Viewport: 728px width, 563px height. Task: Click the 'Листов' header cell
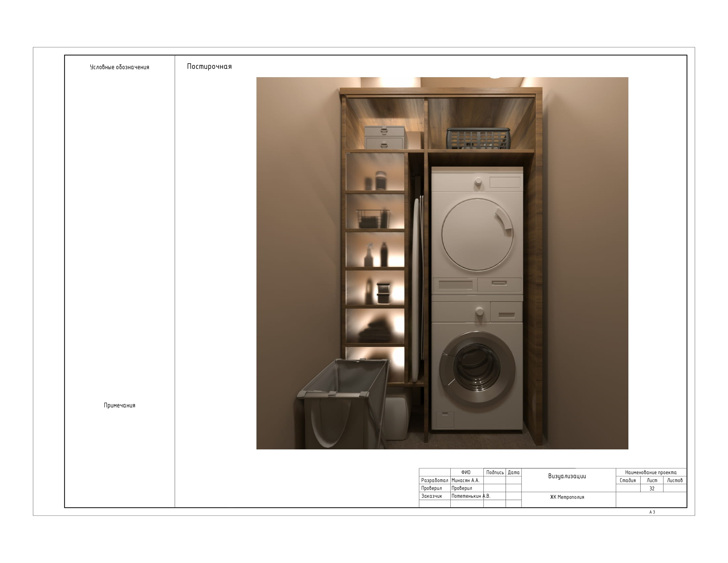pyautogui.click(x=675, y=480)
